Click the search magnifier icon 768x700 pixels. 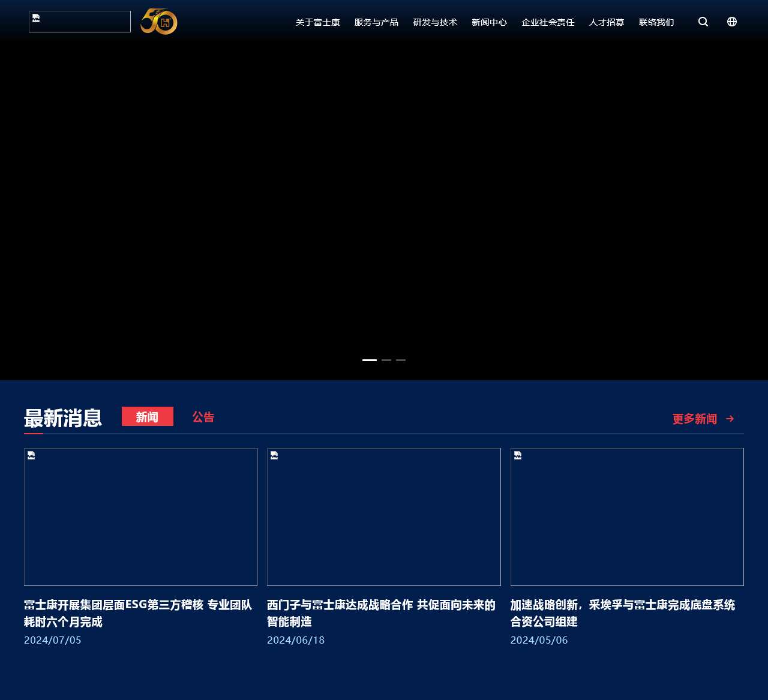pos(703,22)
